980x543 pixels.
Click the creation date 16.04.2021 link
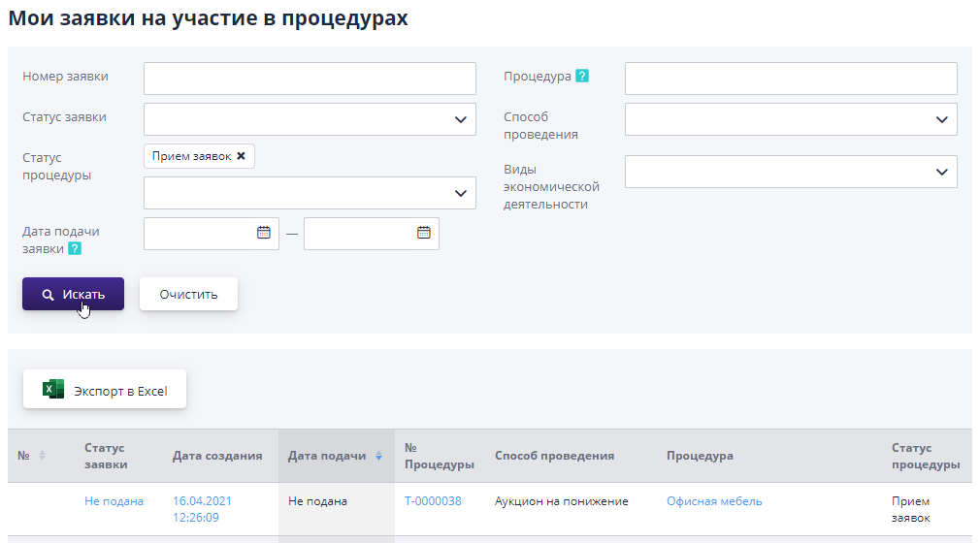coord(202,501)
